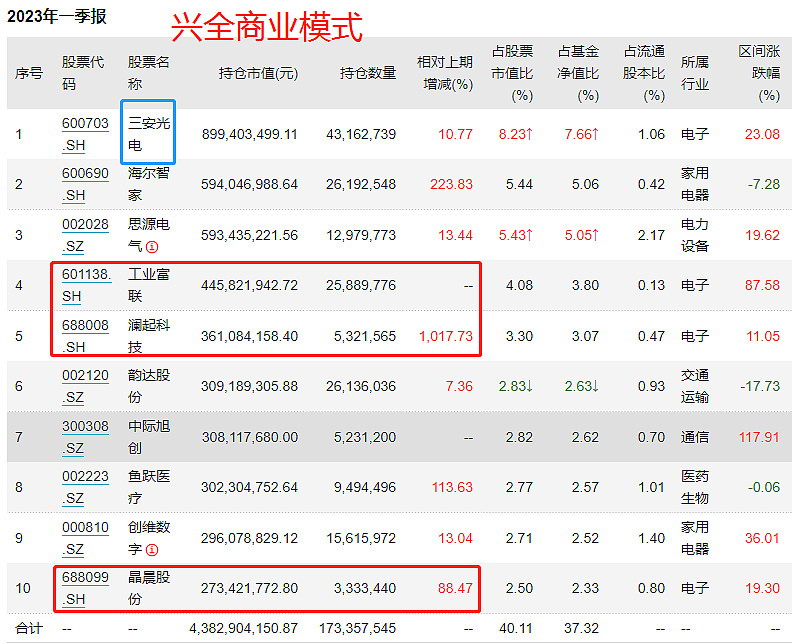Click the 2.83↓ stock ratio value
792x644 pixels.
tap(516, 386)
